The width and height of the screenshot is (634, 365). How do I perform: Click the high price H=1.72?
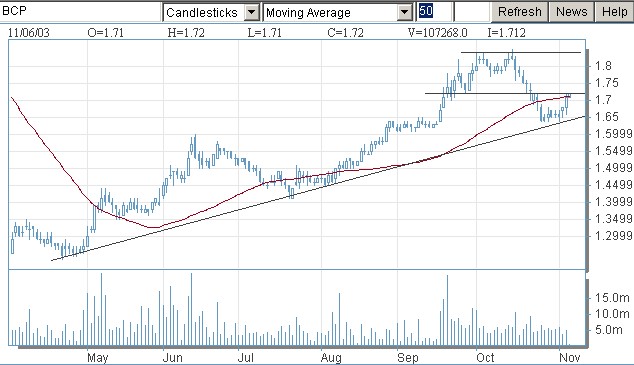point(186,33)
